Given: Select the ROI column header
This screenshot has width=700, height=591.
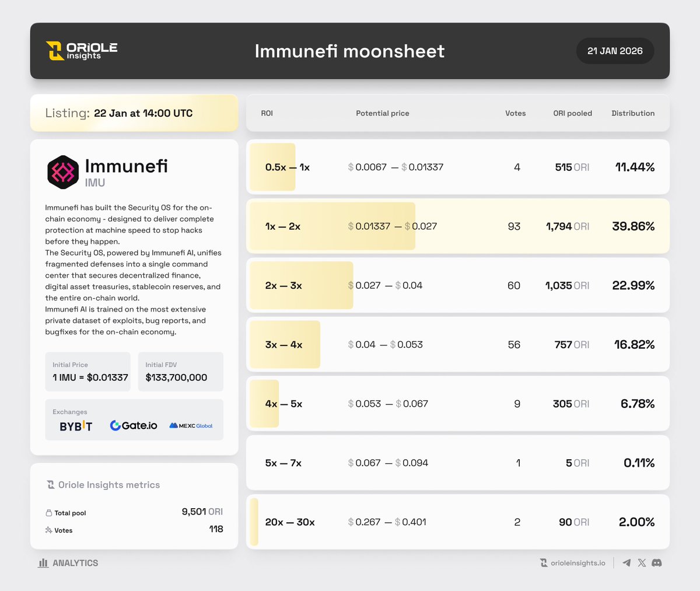Looking at the screenshot, I should tap(267, 113).
